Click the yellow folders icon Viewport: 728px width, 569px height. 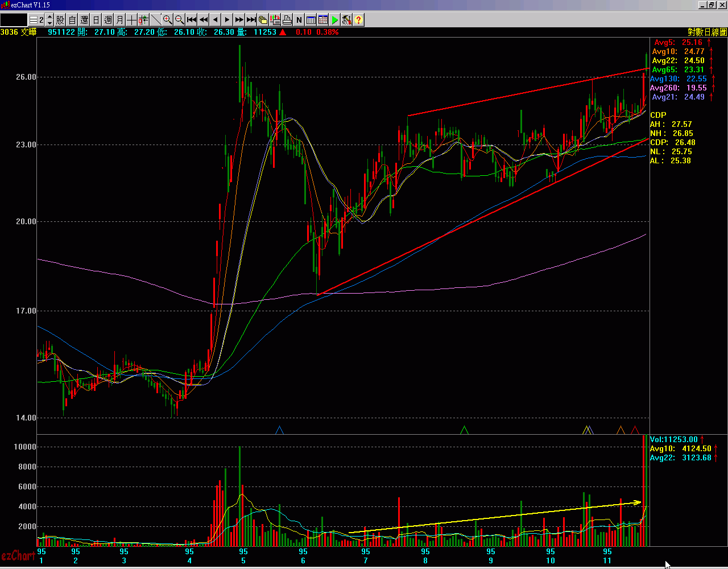pyautogui.click(x=263, y=20)
